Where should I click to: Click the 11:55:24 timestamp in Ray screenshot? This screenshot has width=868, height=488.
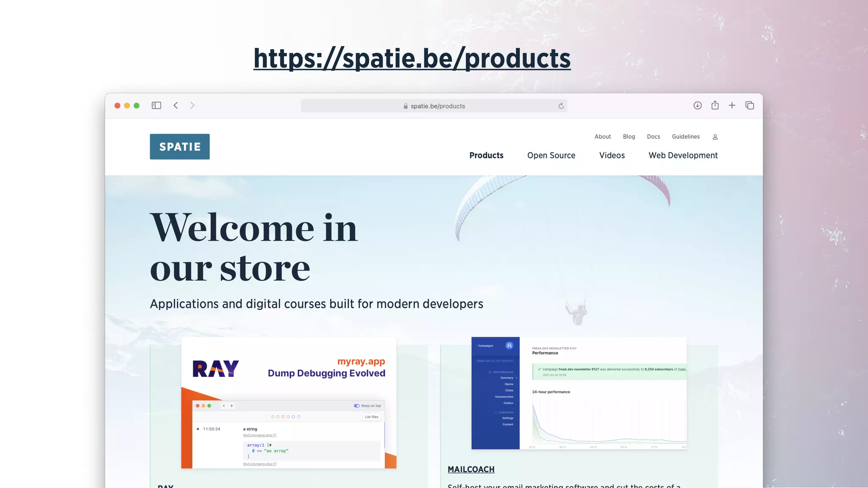[x=211, y=429]
